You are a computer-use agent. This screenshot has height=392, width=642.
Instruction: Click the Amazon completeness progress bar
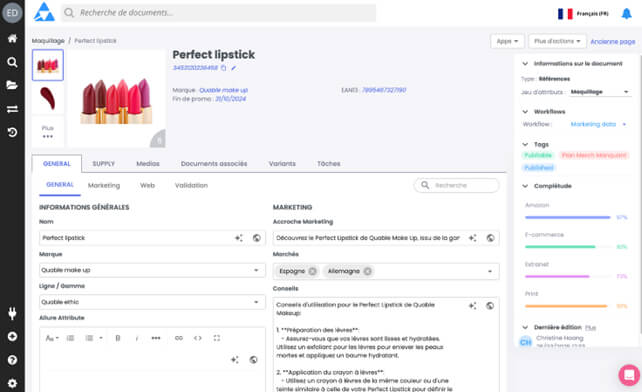coord(567,218)
